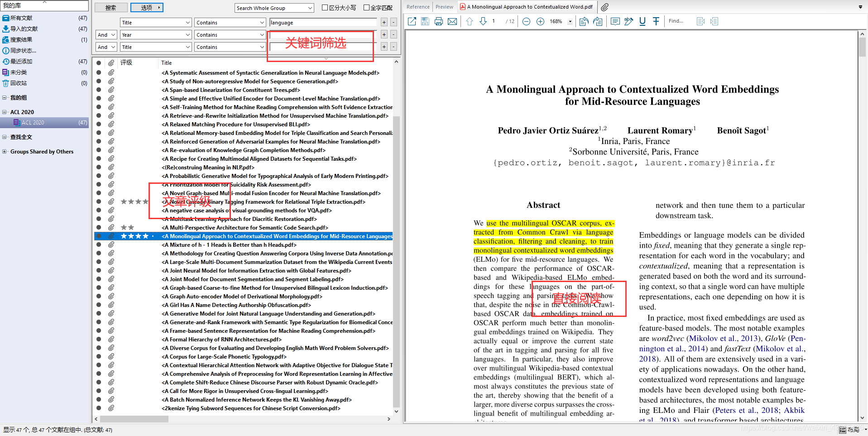
Task: Sort by the 评级 rating column
Action: point(126,63)
